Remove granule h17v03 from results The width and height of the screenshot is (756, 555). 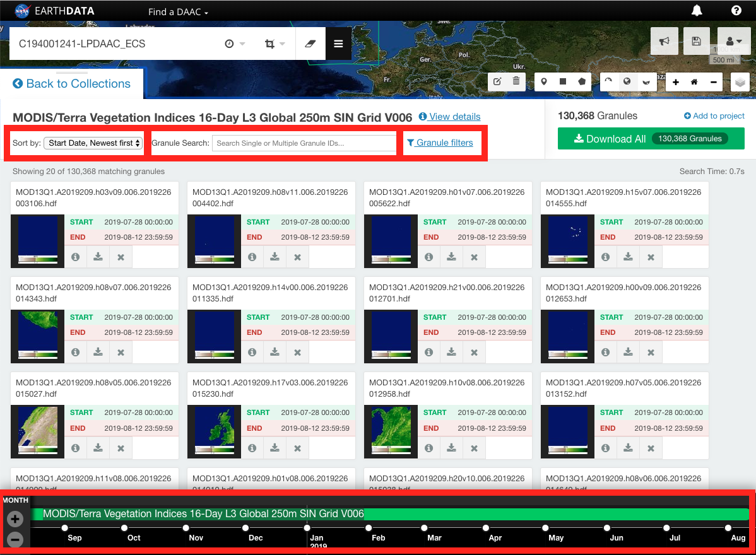click(297, 448)
